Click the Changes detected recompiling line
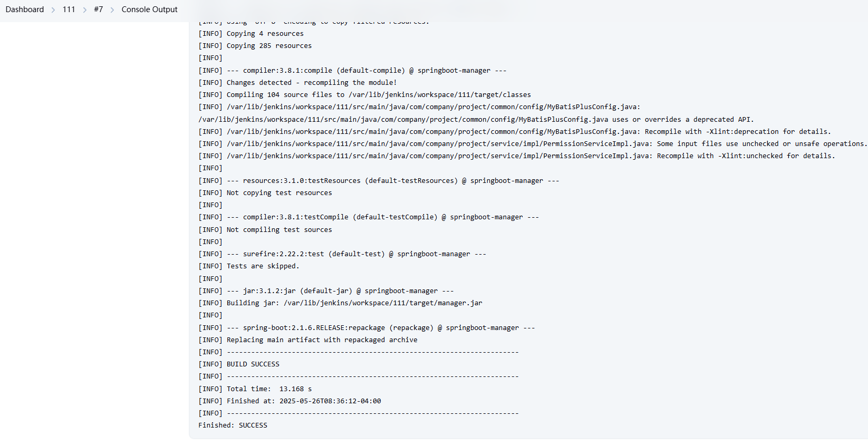This screenshot has height=446, width=868. (x=297, y=83)
